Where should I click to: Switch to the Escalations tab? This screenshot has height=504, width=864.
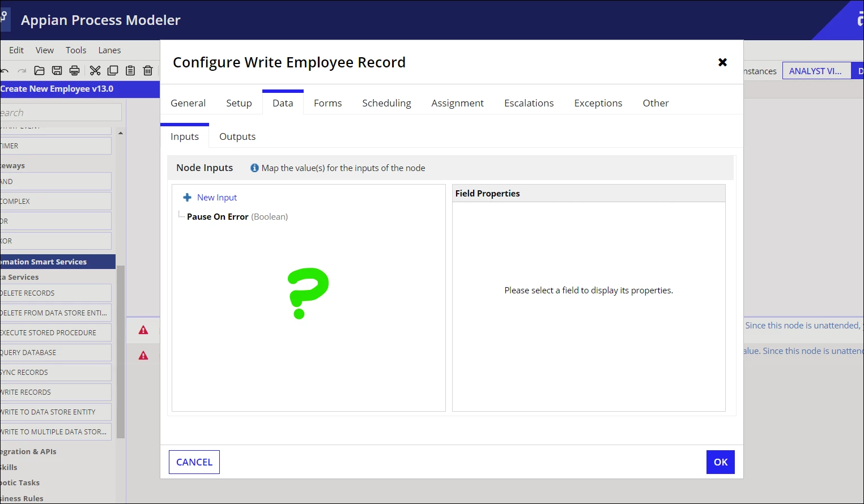pyautogui.click(x=529, y=103)
